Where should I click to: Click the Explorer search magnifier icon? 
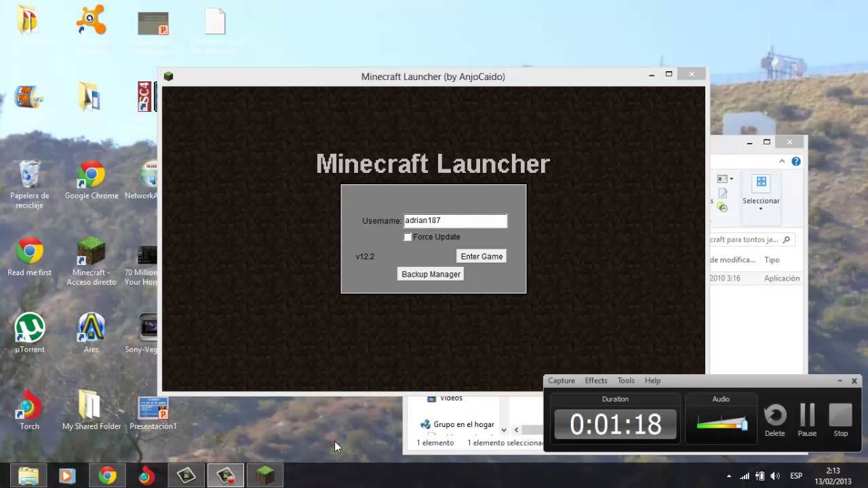coord(787,239)
